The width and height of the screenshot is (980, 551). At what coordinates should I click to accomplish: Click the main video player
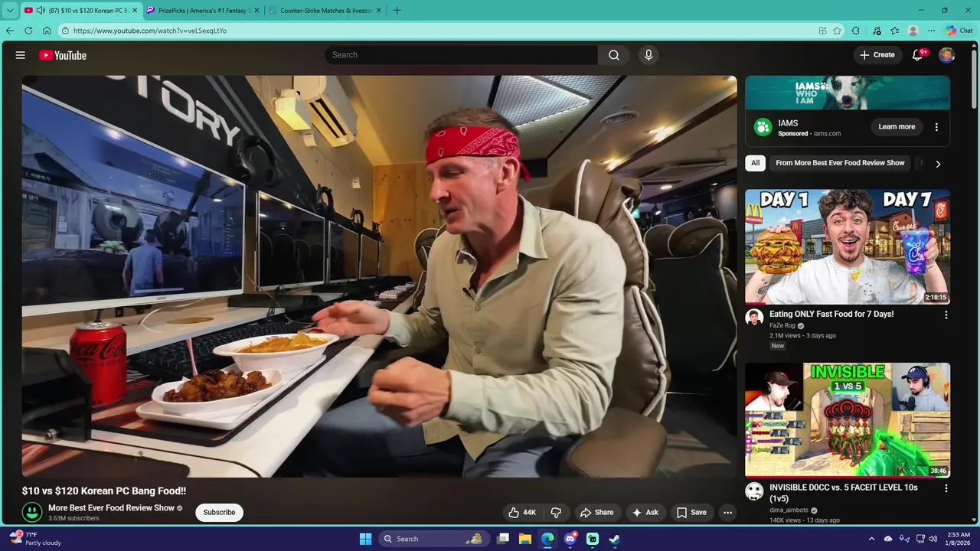coord(379,276)
